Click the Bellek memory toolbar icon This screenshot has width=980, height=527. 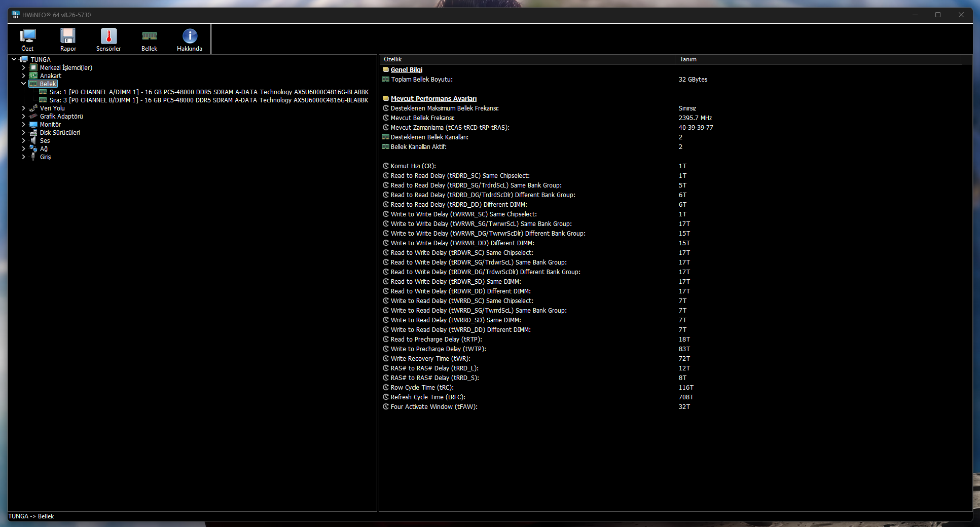149,36
